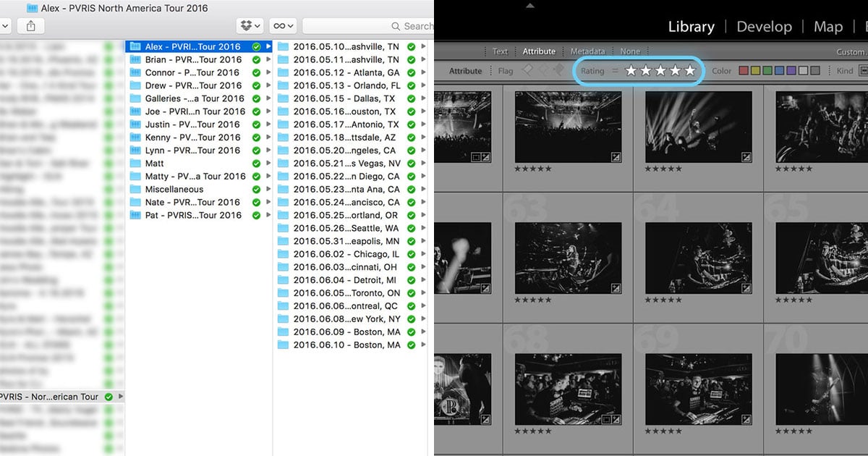
Task: Select the 2016.05.15 - Dallas, TX folder
Action: pos(344,98)
